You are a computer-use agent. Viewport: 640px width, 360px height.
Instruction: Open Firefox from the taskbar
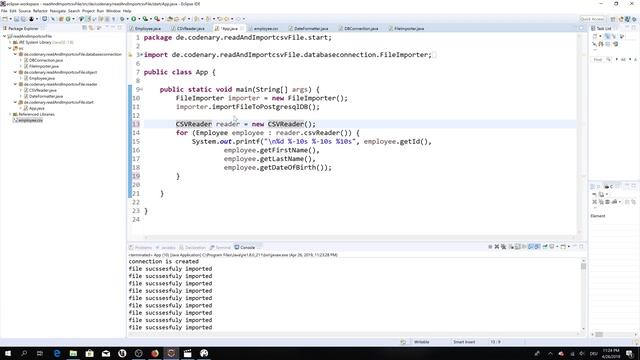[155, 353]
